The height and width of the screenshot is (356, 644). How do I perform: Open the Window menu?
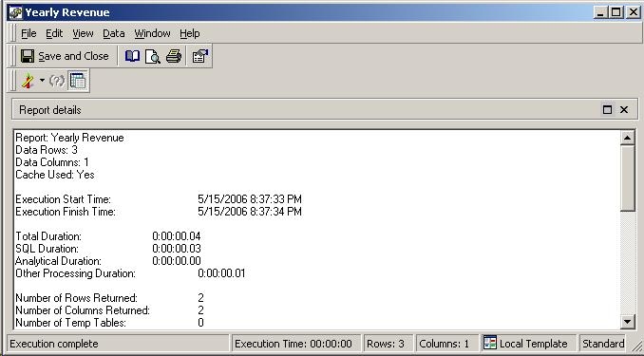click(x=152, y=33)
